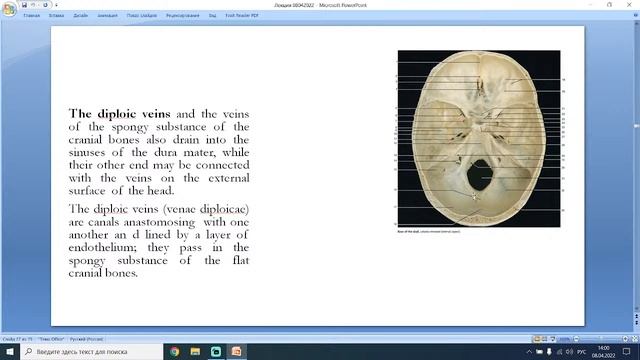This screenshot has height=360, width=640.
Task: Switch to PowerPoint on taskbar
Action: 236,351
